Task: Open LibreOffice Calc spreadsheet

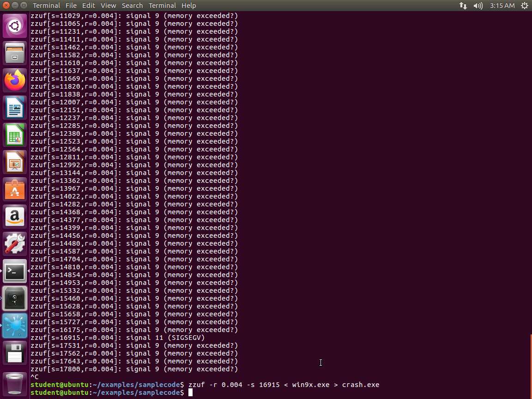Action: click(x=15, y=135)
